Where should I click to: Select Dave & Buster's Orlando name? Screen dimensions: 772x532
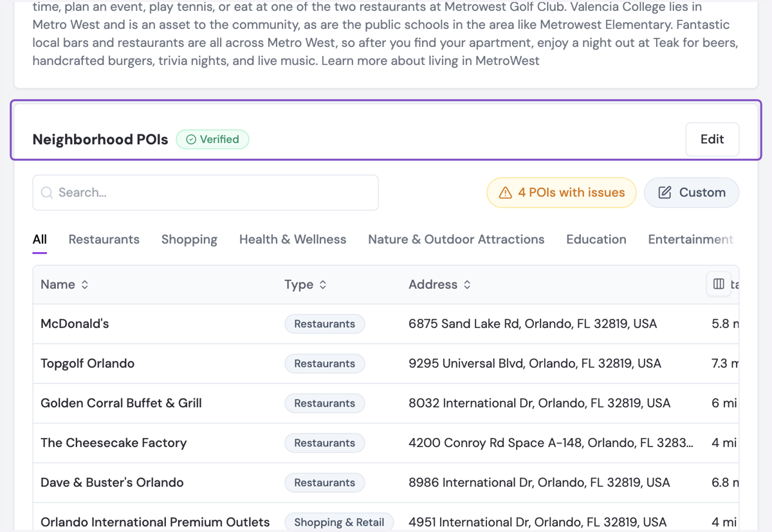pos(112,482)
